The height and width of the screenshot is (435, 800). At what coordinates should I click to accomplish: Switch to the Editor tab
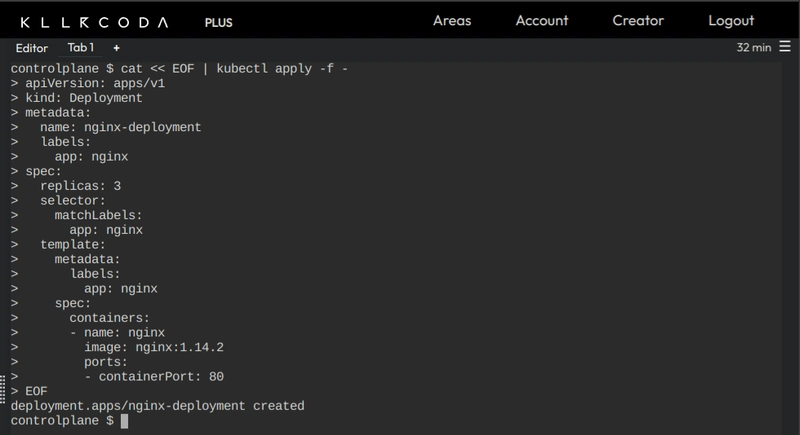point(32,48)
